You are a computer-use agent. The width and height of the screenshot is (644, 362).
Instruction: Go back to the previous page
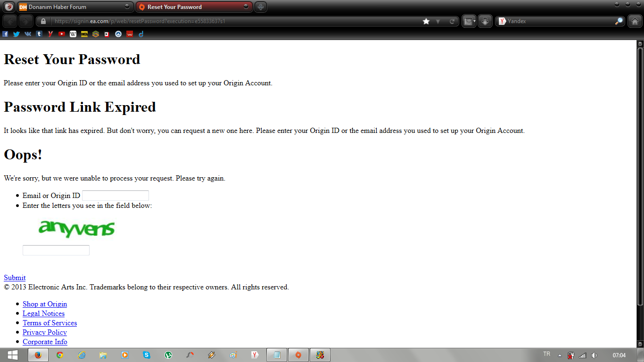(10, 21)
